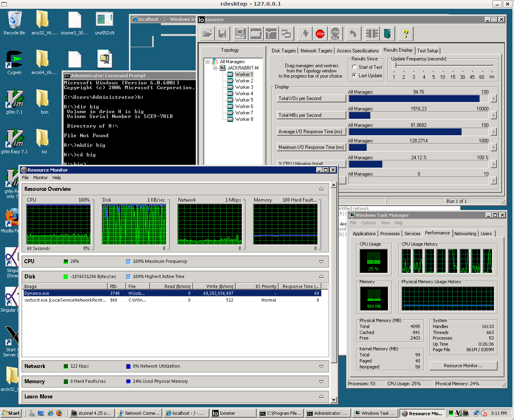Image resolution: width=514 pixels, height=420 pixels.
Task: Expand the Memory section in Resource Monitor
Action: (321, 382)
